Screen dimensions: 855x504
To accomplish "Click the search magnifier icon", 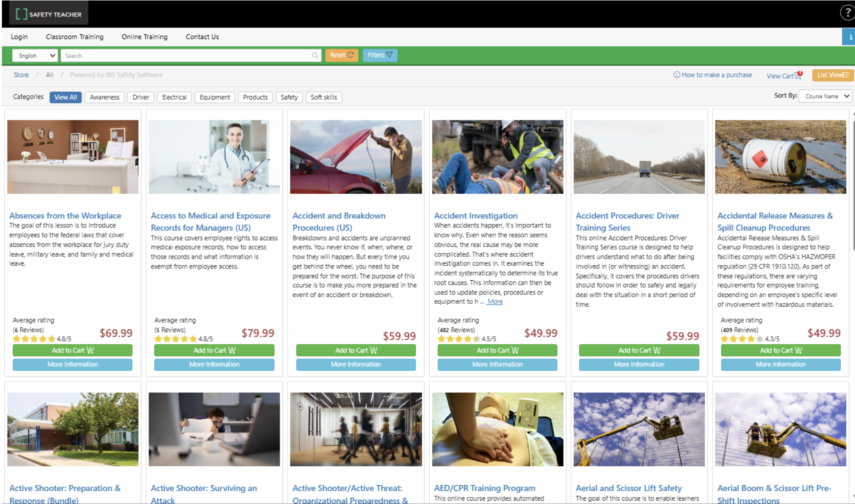I will click(315, 56).
